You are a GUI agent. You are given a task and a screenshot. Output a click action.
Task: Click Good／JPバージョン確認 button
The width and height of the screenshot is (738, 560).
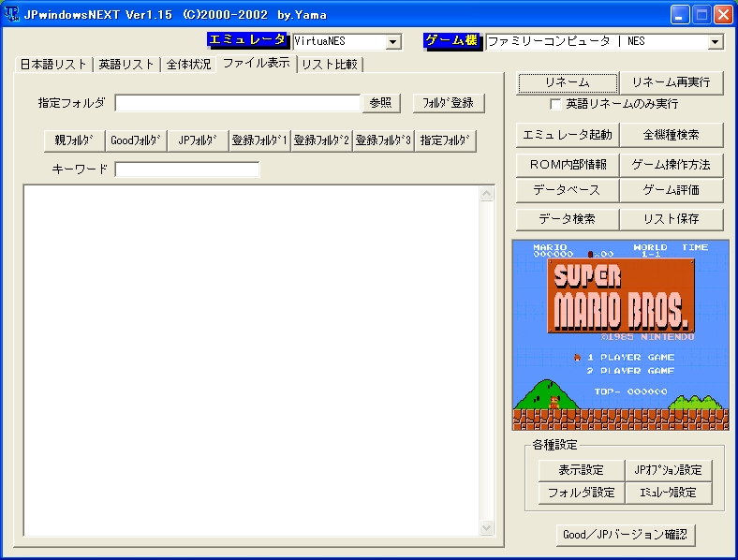pos(626,535)
